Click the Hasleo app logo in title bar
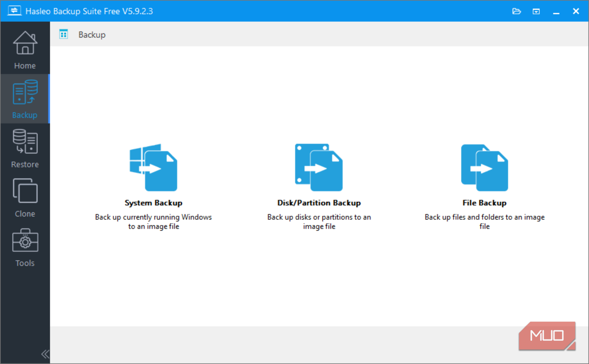589x364 pixels. 14,11
